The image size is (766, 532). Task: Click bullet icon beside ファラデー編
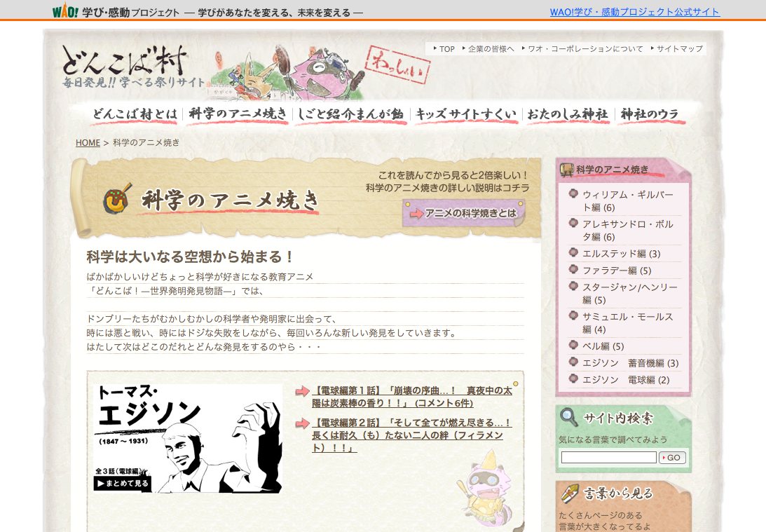click(573, 269)
